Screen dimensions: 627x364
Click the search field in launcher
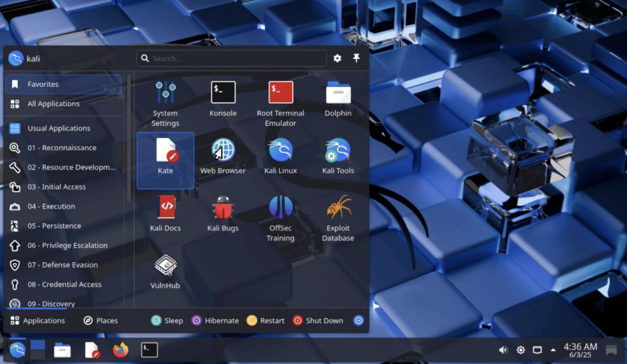coord(231,58)
